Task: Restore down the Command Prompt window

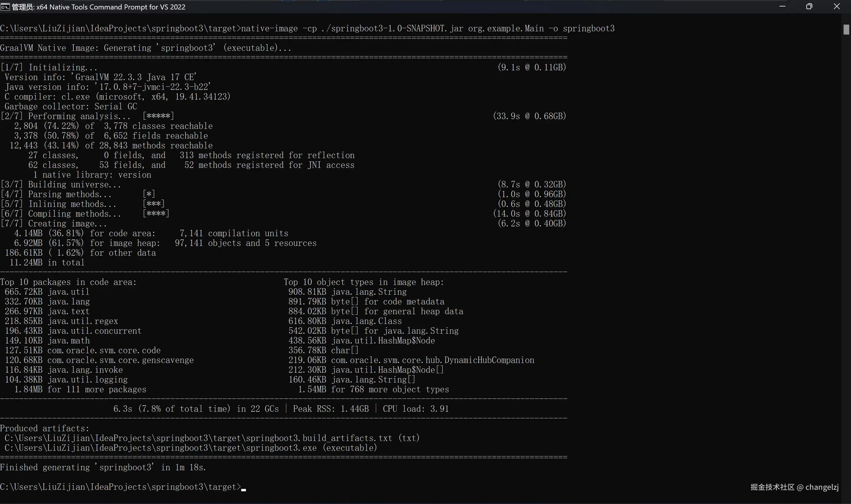Action: click(x=809, y=7)
